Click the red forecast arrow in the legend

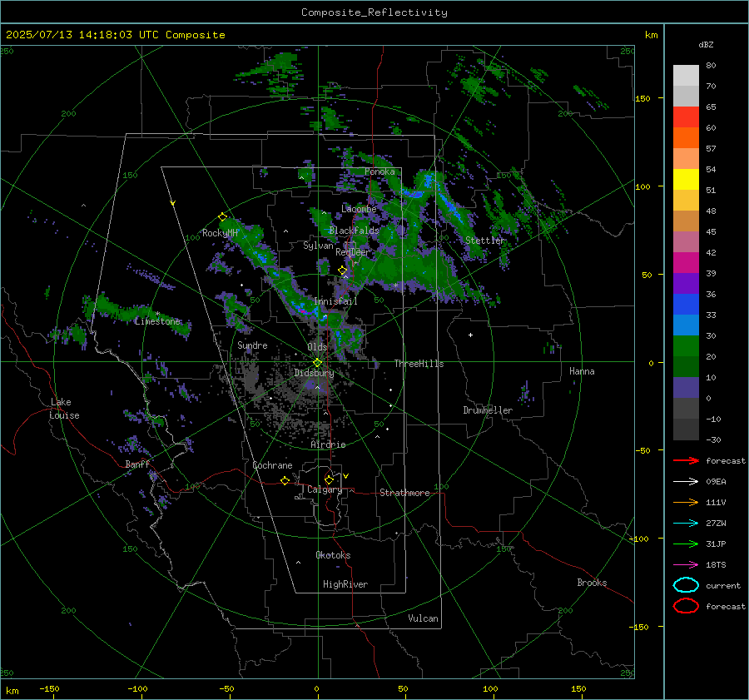[686, 460]
